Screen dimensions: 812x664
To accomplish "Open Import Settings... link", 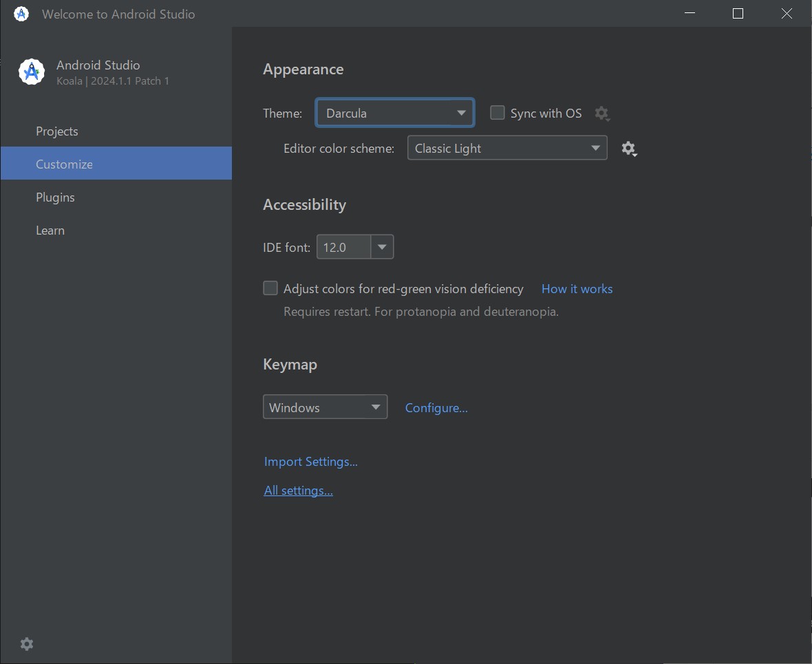I will click(x=311, y=462).
